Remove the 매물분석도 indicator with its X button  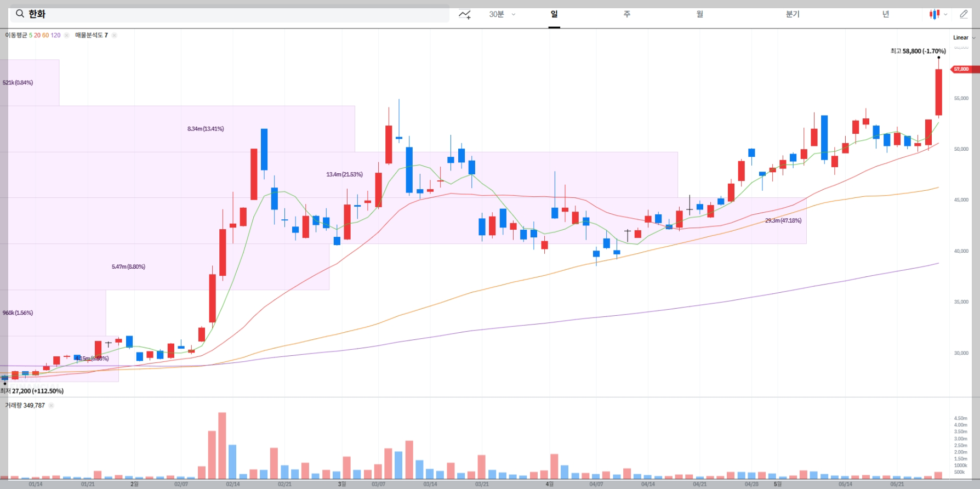[x=114, y=35]
